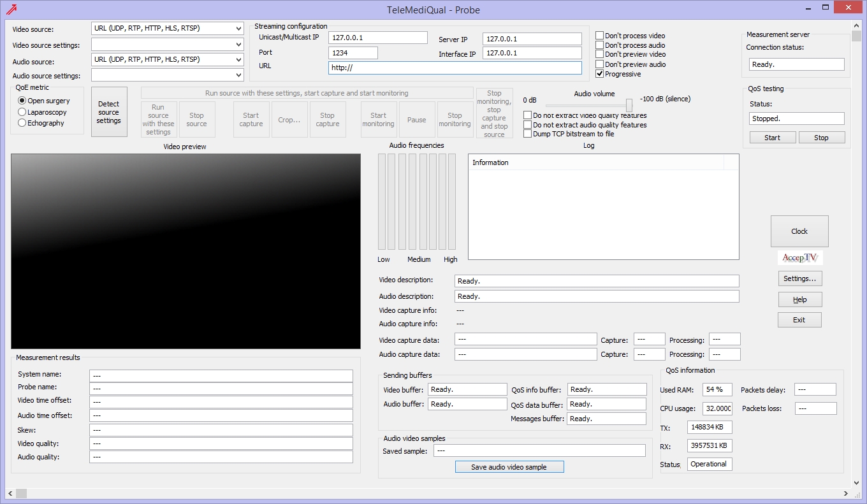Uncheck the Progressive checkbox
Screen dimensions: 867x504
point(600,74)
